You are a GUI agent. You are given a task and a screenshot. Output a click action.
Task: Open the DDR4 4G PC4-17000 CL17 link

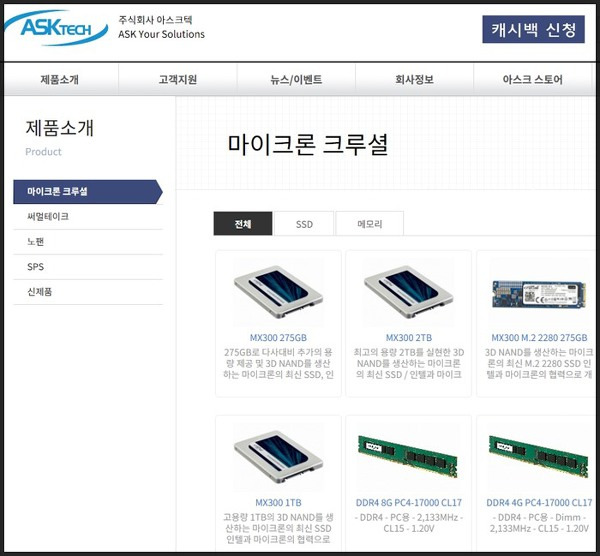(539, 502)
